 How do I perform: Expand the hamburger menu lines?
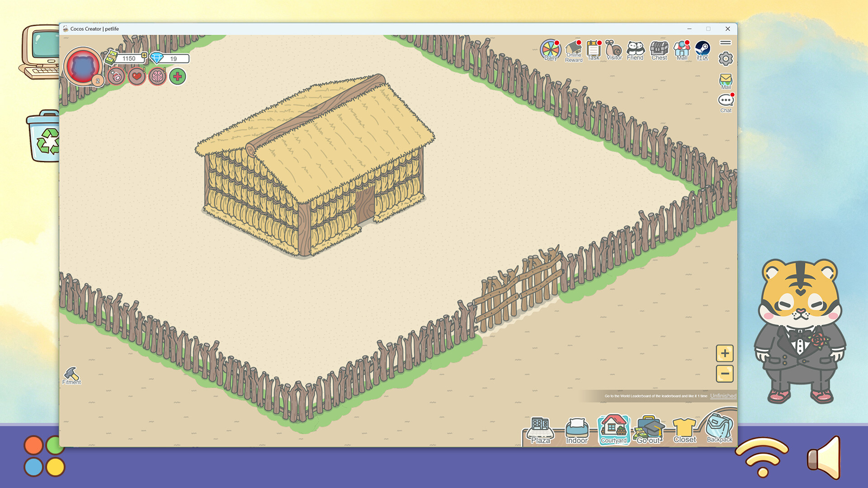(726, 43)
